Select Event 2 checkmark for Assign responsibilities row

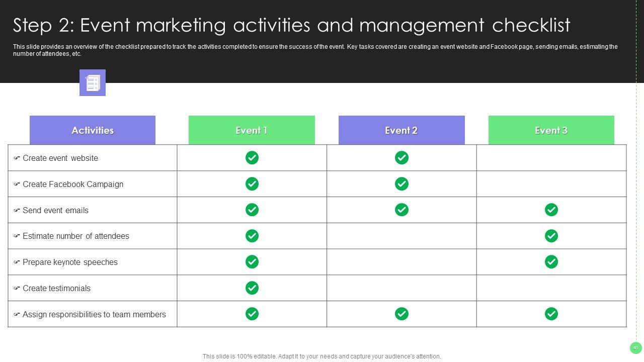tap(401, 314)
